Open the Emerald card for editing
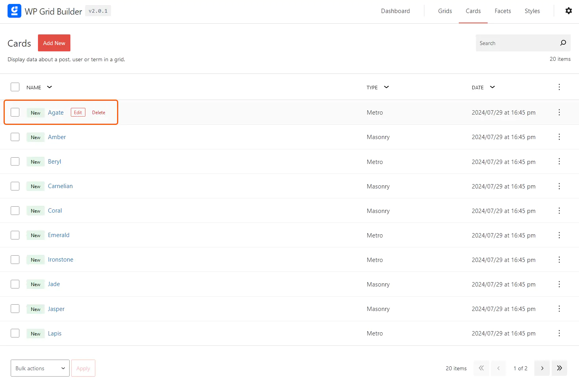 (59, 235)
